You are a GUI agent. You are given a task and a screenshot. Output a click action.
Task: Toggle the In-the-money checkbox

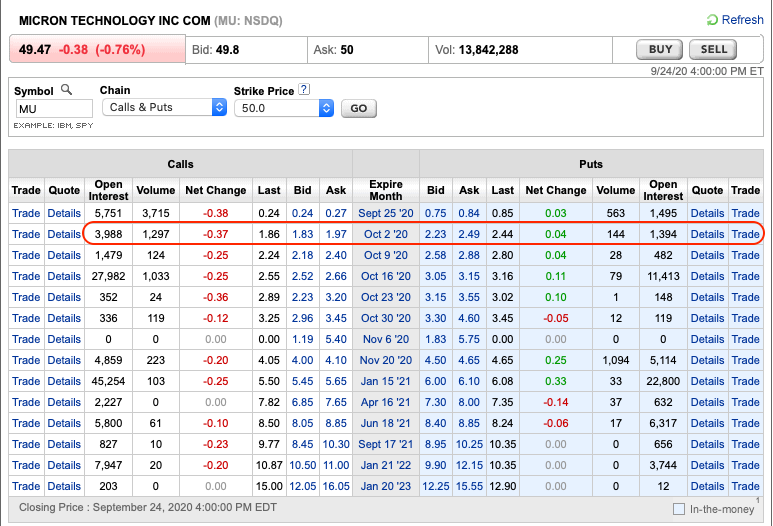coord(680,509)
